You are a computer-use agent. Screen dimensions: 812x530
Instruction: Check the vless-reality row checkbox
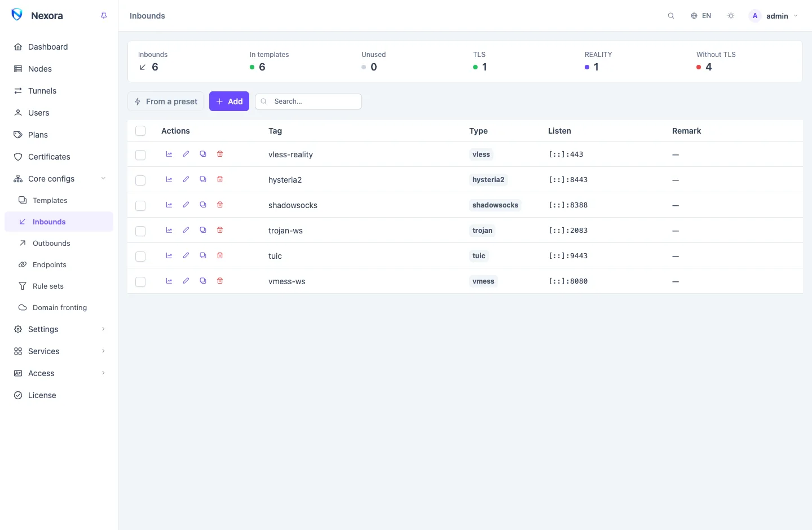pos(140,154)
